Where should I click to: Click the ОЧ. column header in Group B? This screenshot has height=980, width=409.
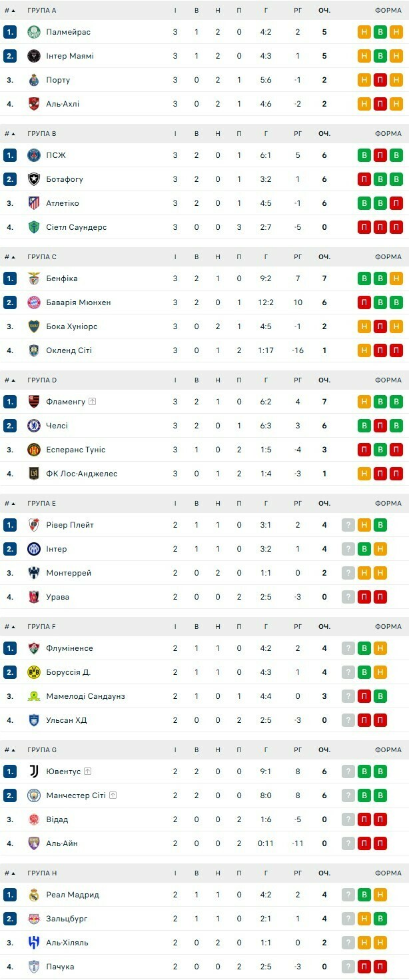324,134
